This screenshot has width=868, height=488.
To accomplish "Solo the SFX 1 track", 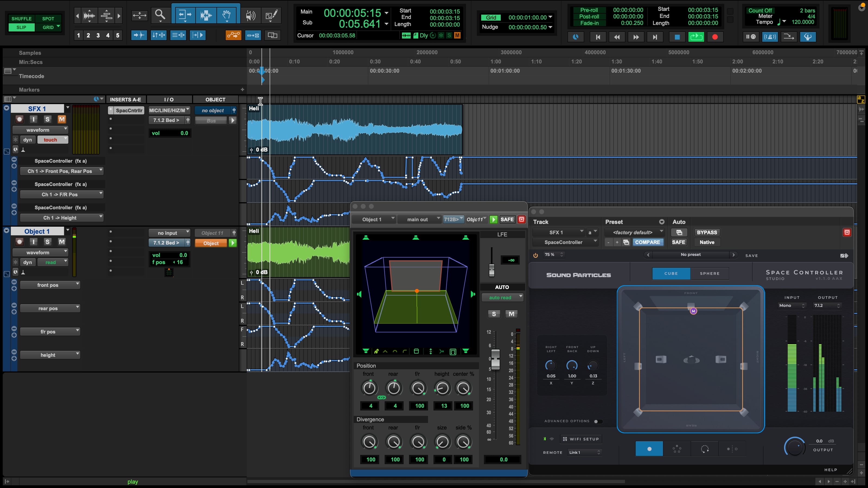I will pyautogui.click(x=47, y=119).
